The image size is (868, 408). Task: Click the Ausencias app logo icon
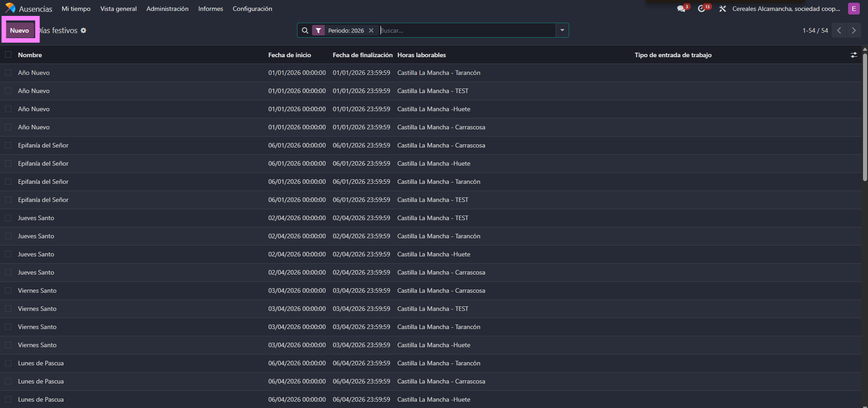click(10, 8)
